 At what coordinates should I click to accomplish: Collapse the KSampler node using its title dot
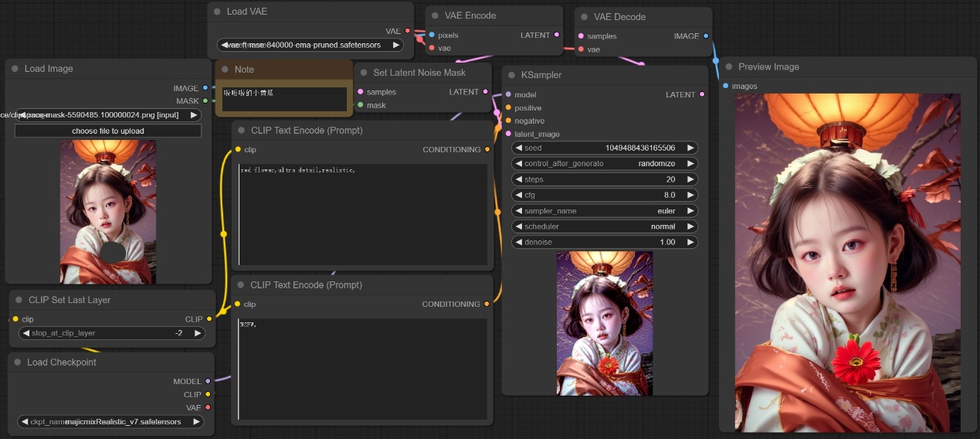[511, 75]
